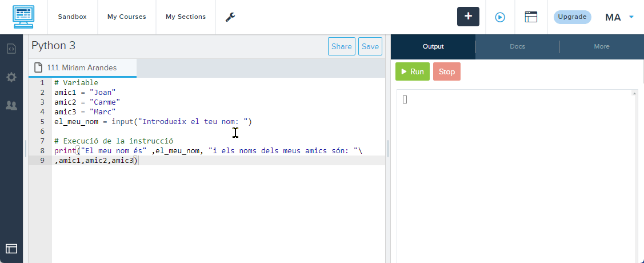
Task: Click the editor-output divider handle
Action: [x=388, y=149]
